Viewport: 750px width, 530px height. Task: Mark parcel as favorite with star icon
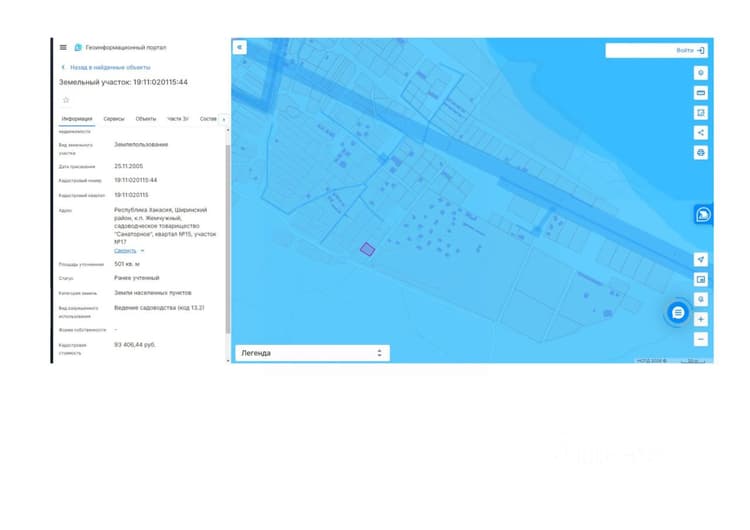(66, 100)
